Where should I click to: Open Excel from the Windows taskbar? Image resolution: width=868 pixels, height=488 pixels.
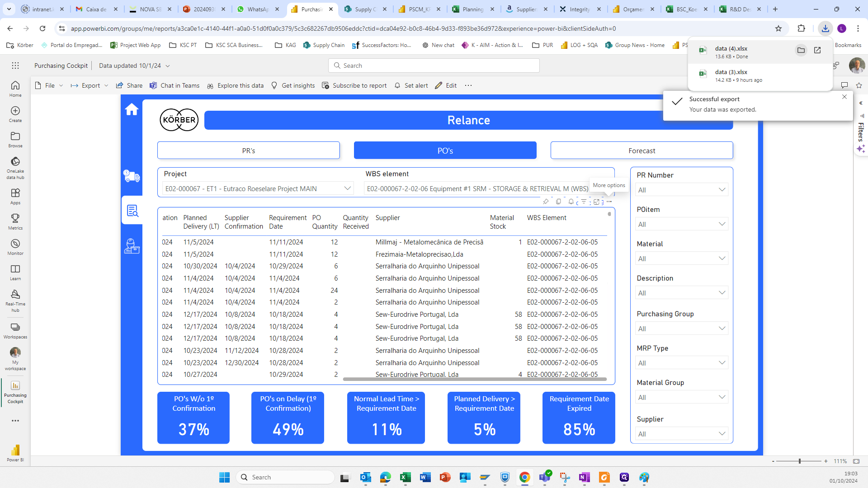(x=405, y=477)
